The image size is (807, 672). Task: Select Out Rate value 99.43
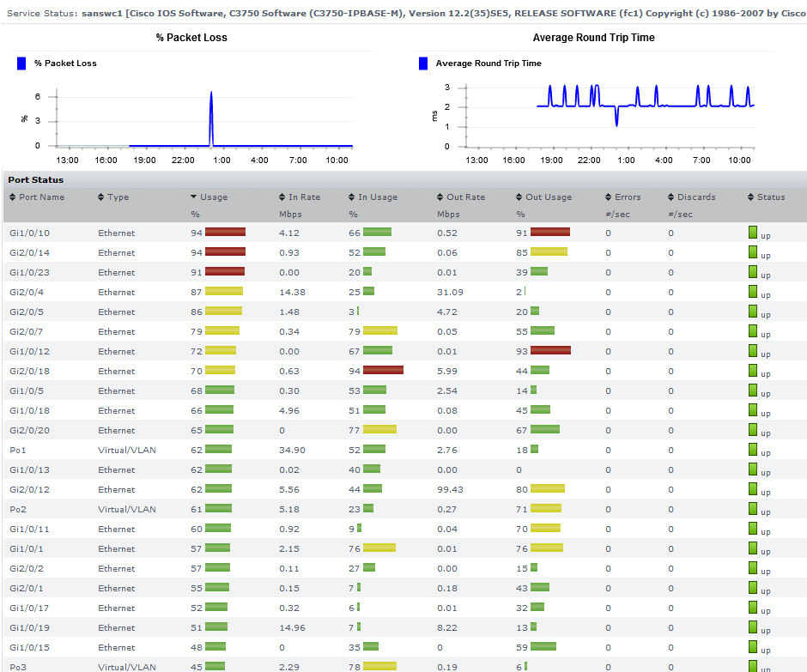coord(451,490)
